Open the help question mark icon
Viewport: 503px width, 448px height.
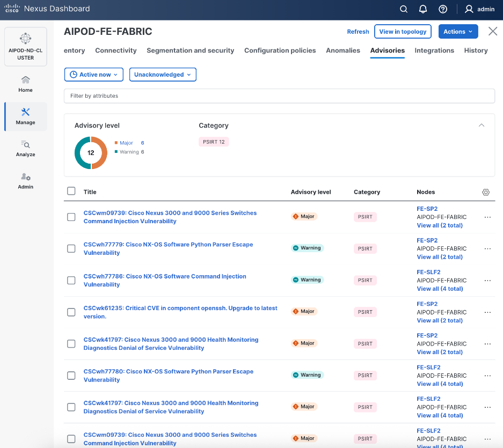443,9
